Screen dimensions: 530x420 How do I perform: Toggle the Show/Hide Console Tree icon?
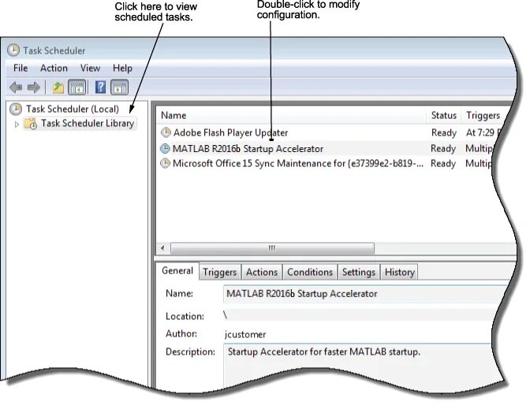coord(77,87)
